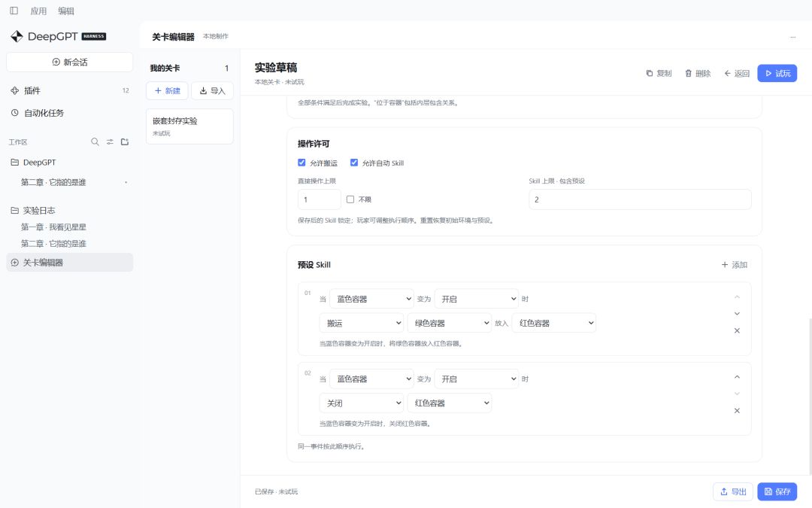812x508 pixels.
Task: Click the DeepGPT logo icon
Action: click(17, 36)
